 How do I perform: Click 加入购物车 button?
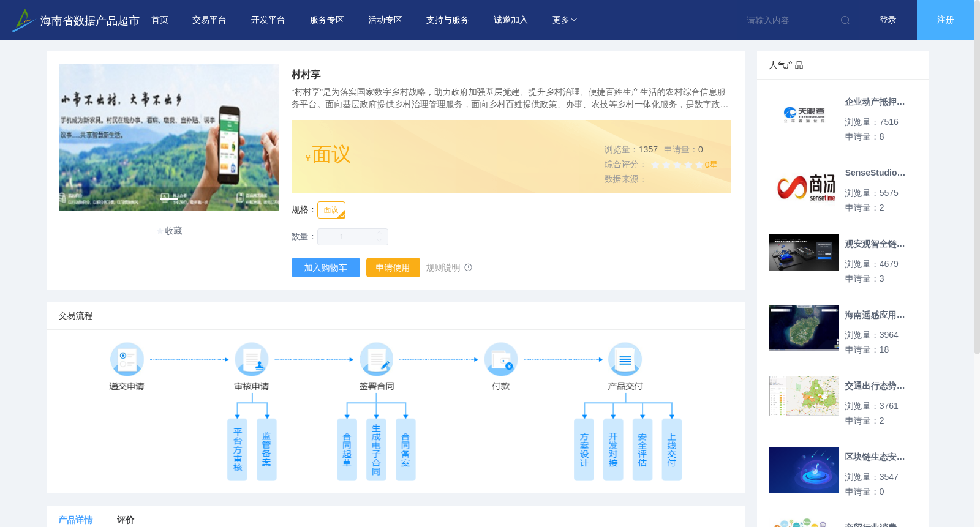(326, 267)
